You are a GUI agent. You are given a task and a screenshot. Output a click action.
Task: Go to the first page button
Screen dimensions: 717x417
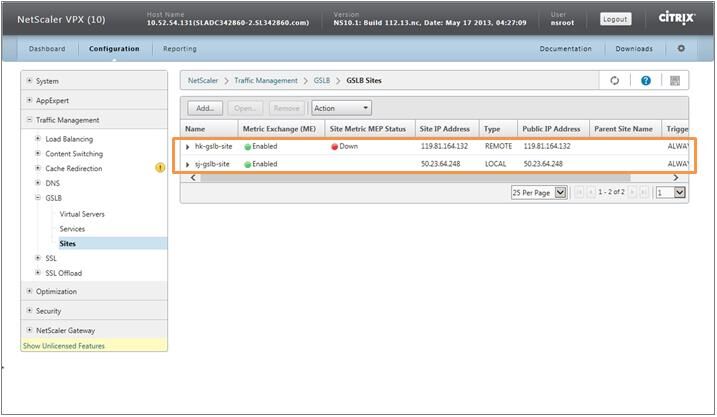tap(579, 192)
